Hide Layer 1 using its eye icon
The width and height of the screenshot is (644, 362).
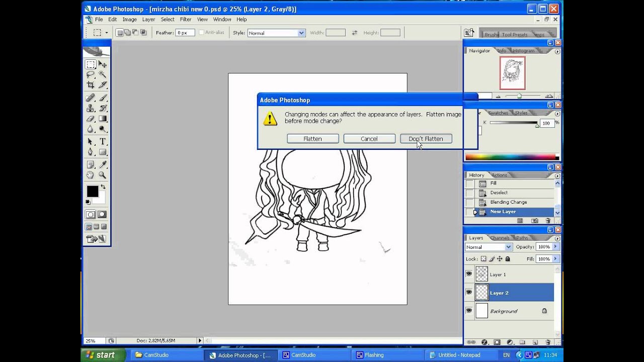coord(469,274)
